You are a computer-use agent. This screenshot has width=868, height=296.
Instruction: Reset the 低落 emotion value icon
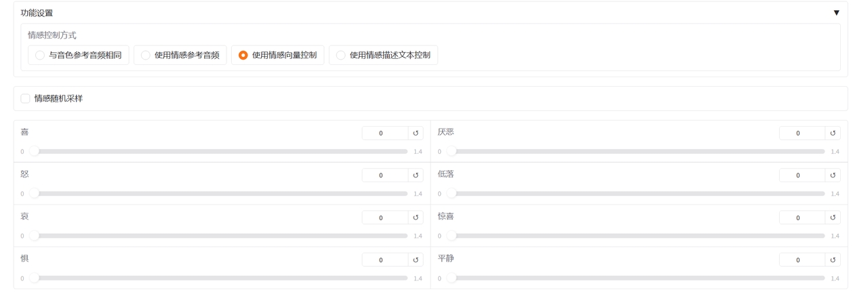[833, 175]
